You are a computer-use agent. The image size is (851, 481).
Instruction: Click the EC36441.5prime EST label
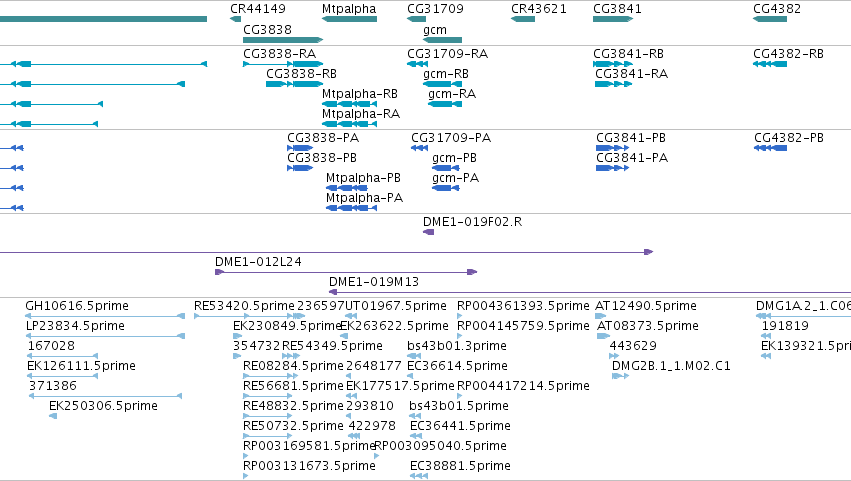(x=460, y=426)
